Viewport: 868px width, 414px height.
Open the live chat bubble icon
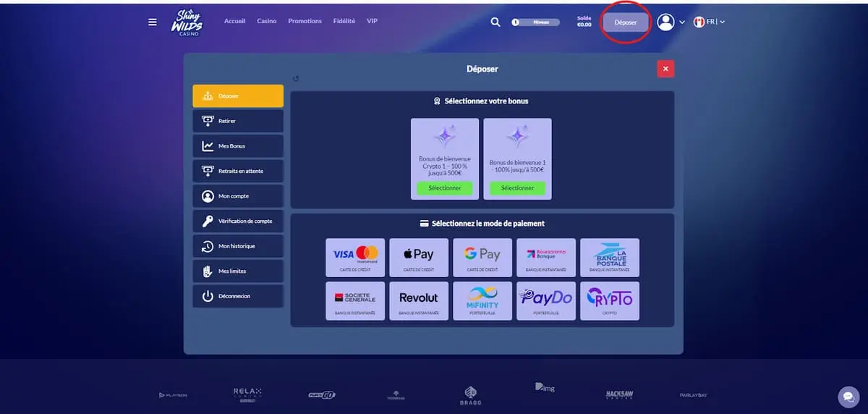coord(848,397)
